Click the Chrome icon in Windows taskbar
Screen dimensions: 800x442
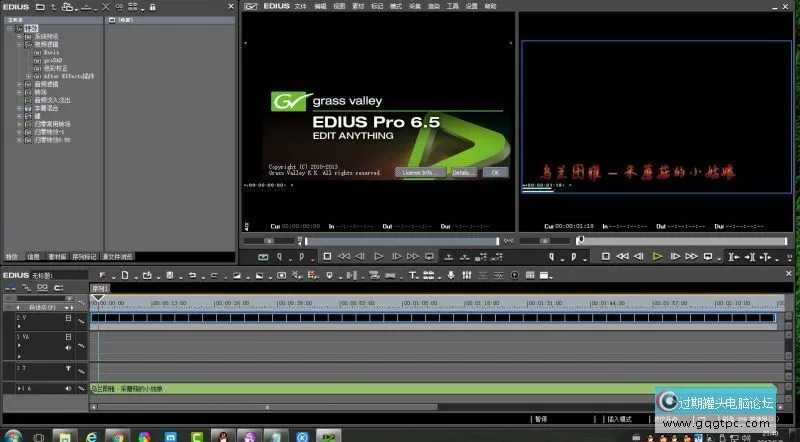117,436
